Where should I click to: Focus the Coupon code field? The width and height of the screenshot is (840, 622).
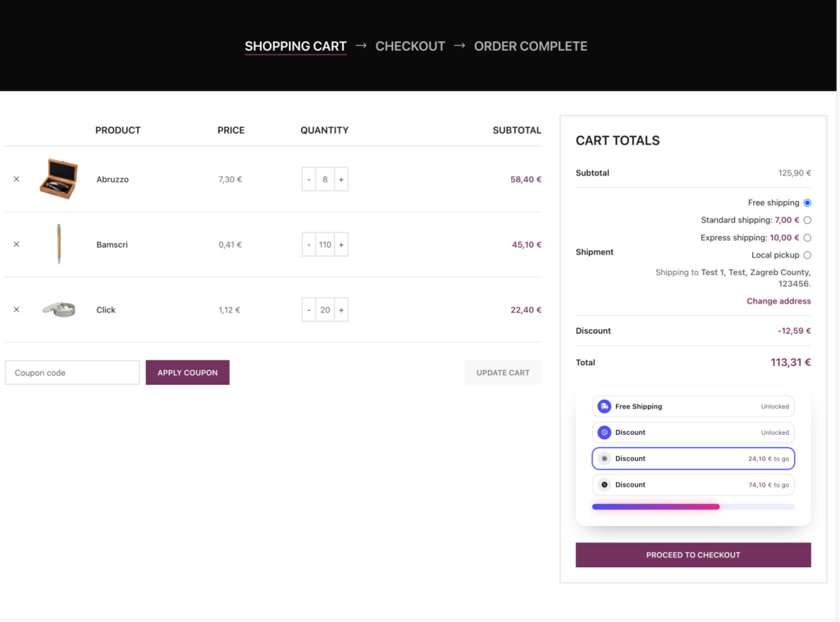click(x=72, y=373)
